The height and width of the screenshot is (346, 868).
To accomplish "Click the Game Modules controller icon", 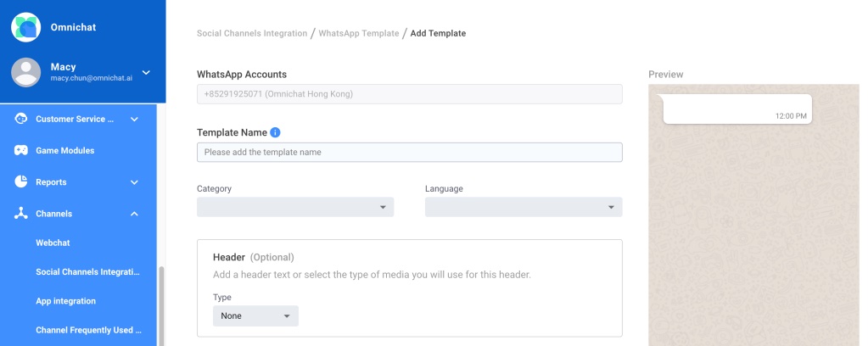I will (x=21, y=150).
